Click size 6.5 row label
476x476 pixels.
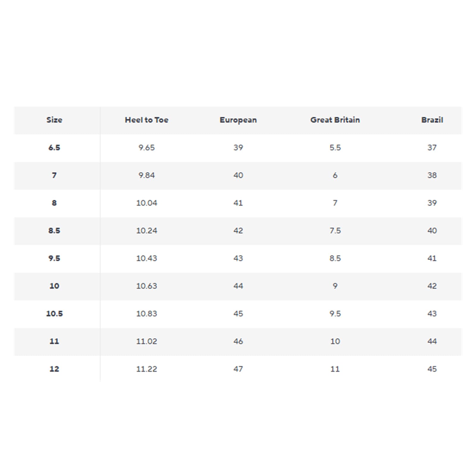tap(54, 148)
